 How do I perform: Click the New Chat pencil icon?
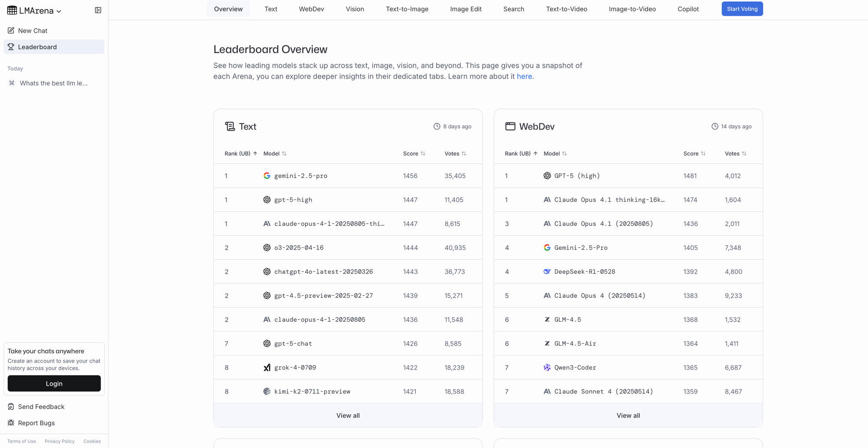click(x=11, y=30)
